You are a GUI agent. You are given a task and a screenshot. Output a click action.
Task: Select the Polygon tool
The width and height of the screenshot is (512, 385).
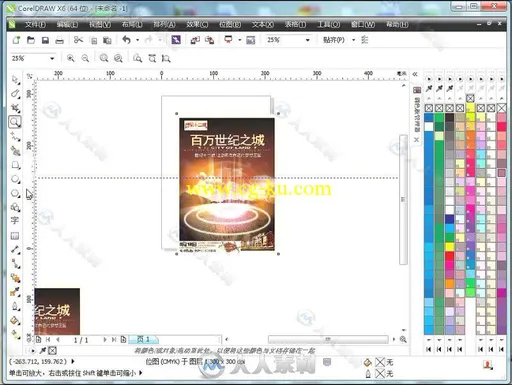(15, 193)
